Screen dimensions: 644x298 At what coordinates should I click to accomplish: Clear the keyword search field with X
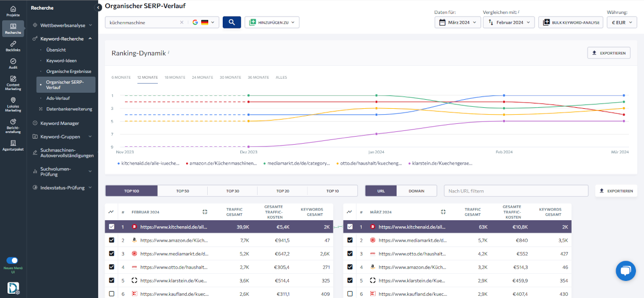[x=181, y=23]
